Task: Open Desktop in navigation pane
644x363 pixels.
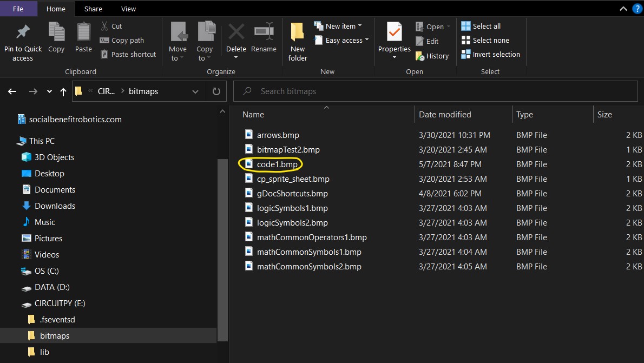Action: 43,173
